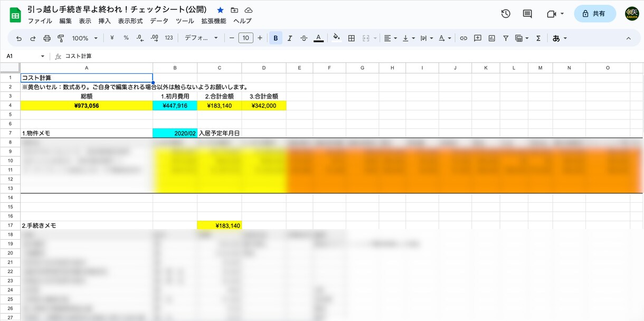Open the ツール menu
The height and width of the screenshot is (321, 644).
click(x=185, y=21)
